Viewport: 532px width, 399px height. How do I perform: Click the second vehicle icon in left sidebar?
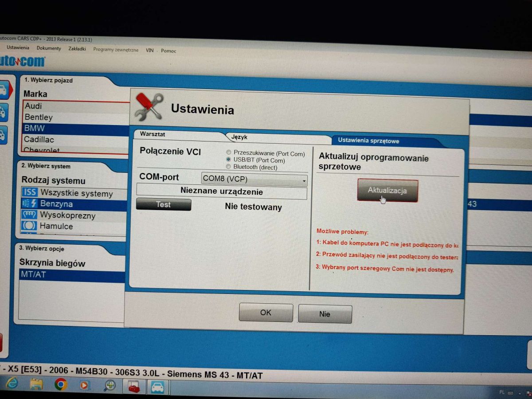click(x=3, y=112)
